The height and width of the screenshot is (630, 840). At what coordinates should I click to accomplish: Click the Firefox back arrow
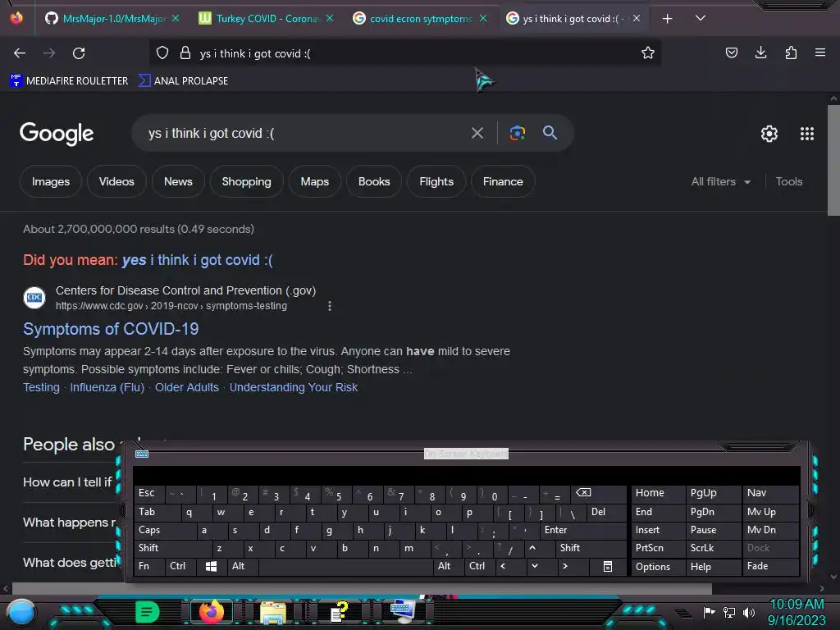[x=20, y=53]
